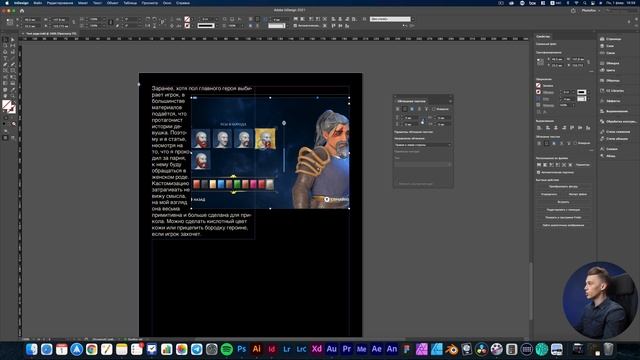Choose jump object wrap in floating panel
This screenshot has height=360, width=640.
[419, 109]
